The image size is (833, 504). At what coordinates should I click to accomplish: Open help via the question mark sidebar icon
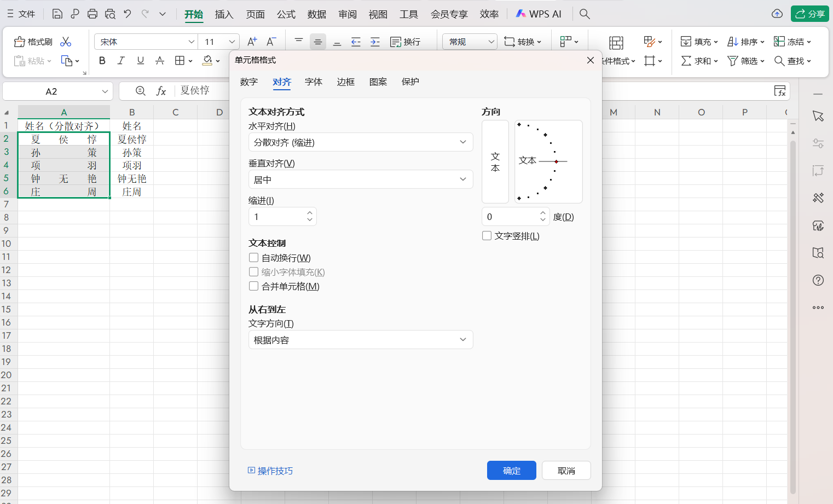click(818, 280)
